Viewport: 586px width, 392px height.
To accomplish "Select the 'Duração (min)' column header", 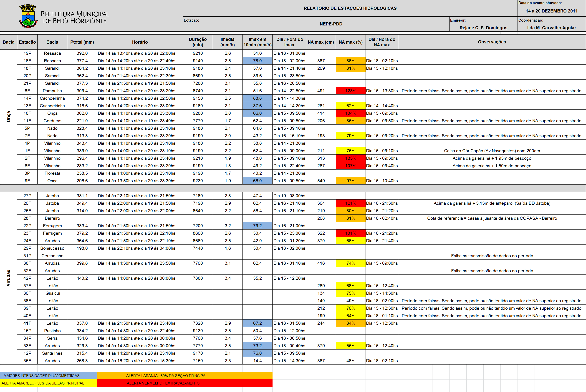I will pos(198,42).
